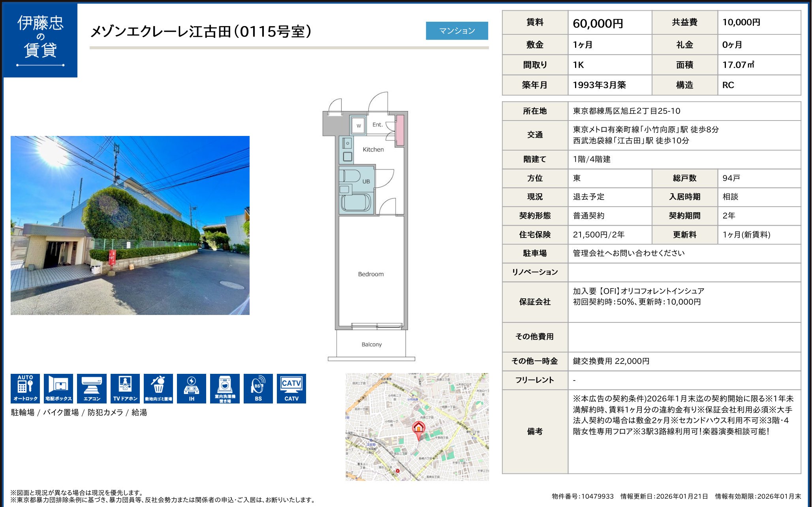Click the オートロック auto-lock amenity icon

(25, 388)
